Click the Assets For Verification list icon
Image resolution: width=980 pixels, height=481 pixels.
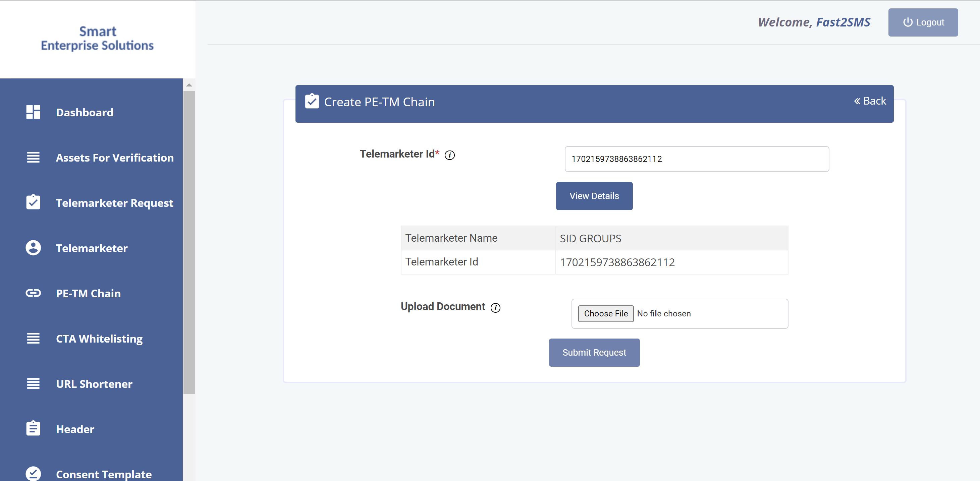pyautogui.click(x=33, y=158)
